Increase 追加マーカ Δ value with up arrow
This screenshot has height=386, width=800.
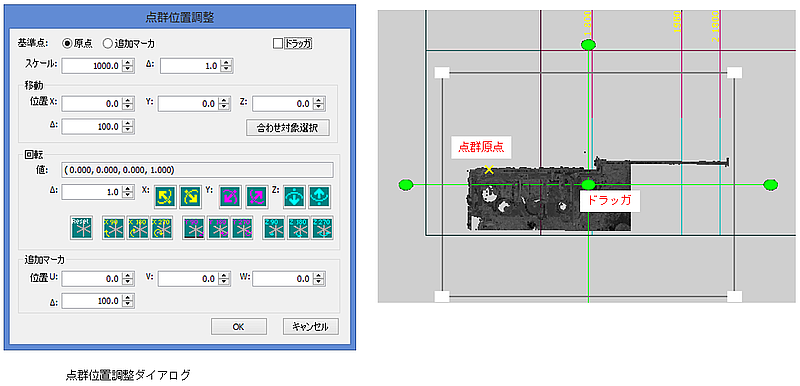[x=128, y=298]
